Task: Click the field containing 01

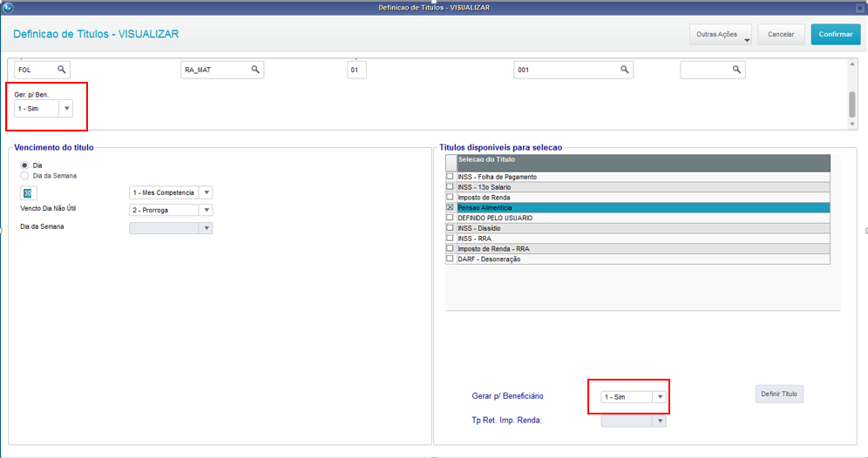Action: point(356,70)
